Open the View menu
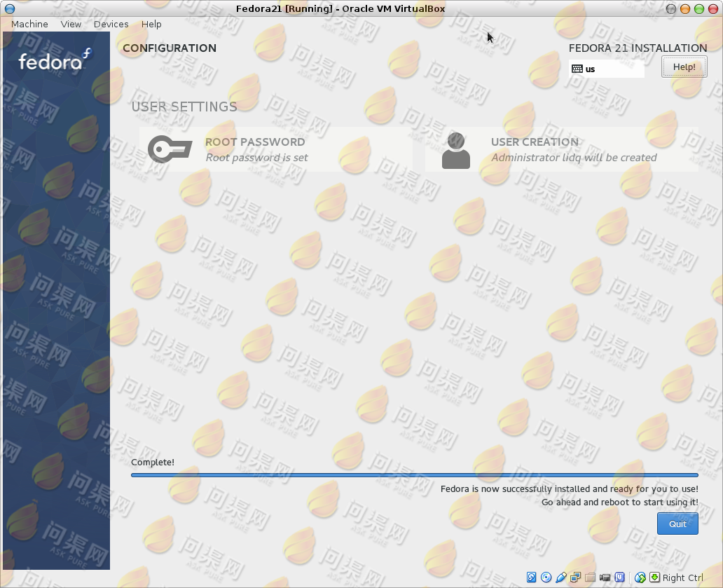Image resolution: width=723 pixels, height=588 pixels. tap(71, 24)
